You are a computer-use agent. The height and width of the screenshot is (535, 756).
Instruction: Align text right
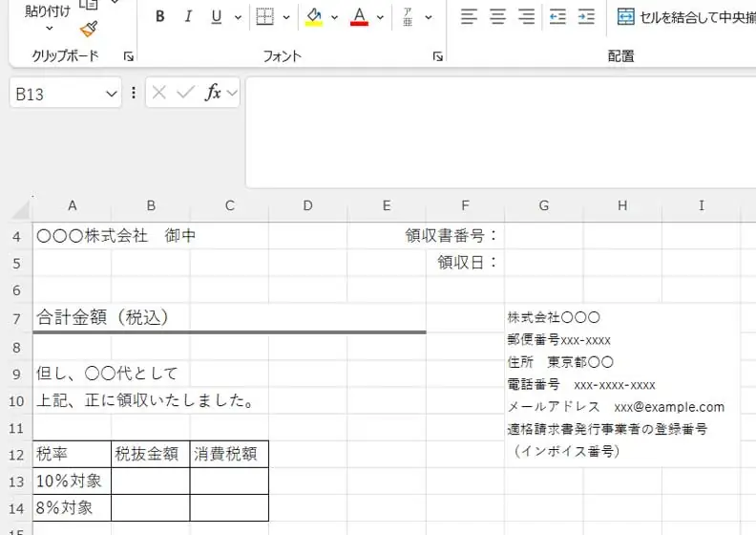tap(527, 17)
